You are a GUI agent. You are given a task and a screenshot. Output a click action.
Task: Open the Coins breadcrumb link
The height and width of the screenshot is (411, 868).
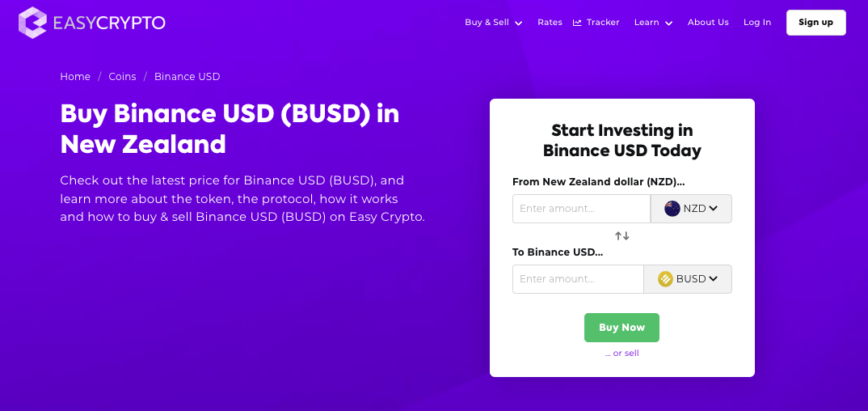[x=122, y=77]
